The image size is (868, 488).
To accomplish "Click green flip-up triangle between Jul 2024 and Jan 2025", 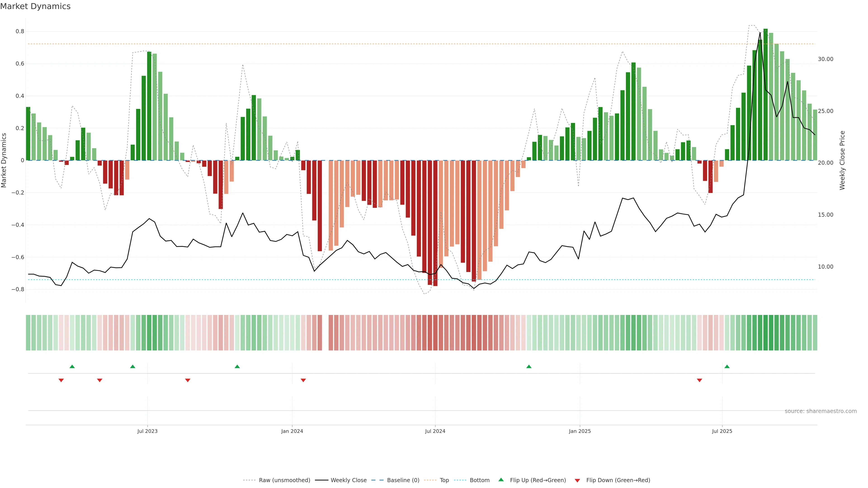I will click(x=529, y=366).
